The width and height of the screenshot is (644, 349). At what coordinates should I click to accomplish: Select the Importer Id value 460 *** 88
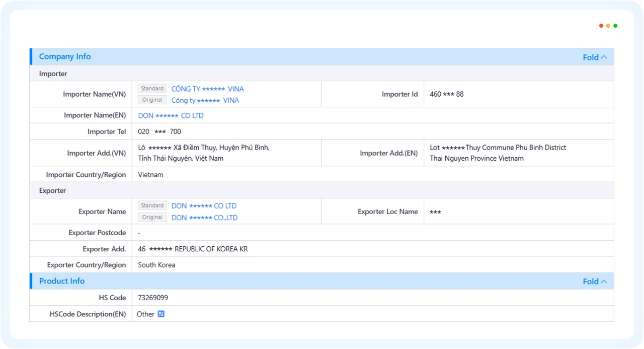point(447,94)
